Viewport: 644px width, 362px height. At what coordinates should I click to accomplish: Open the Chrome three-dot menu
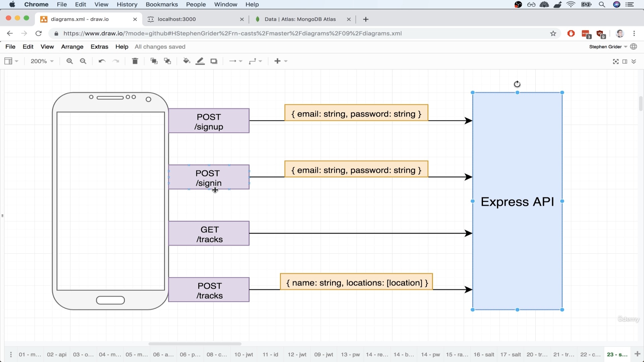[634, 34]
